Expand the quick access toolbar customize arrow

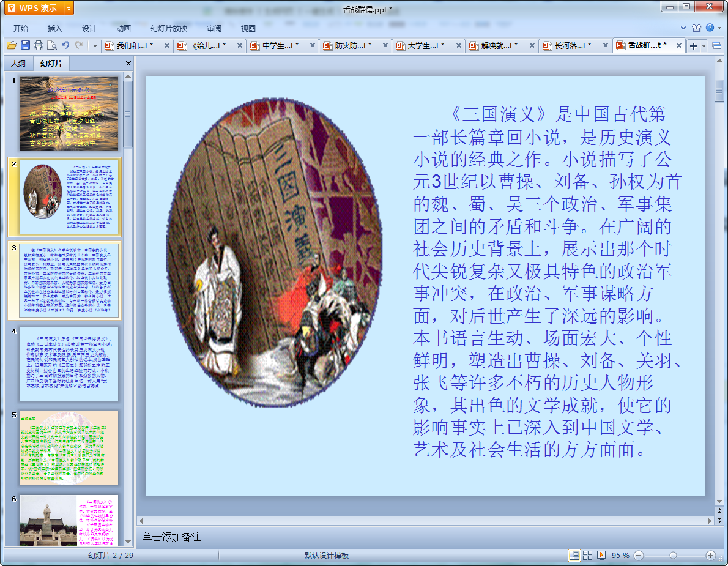point(95,45)
